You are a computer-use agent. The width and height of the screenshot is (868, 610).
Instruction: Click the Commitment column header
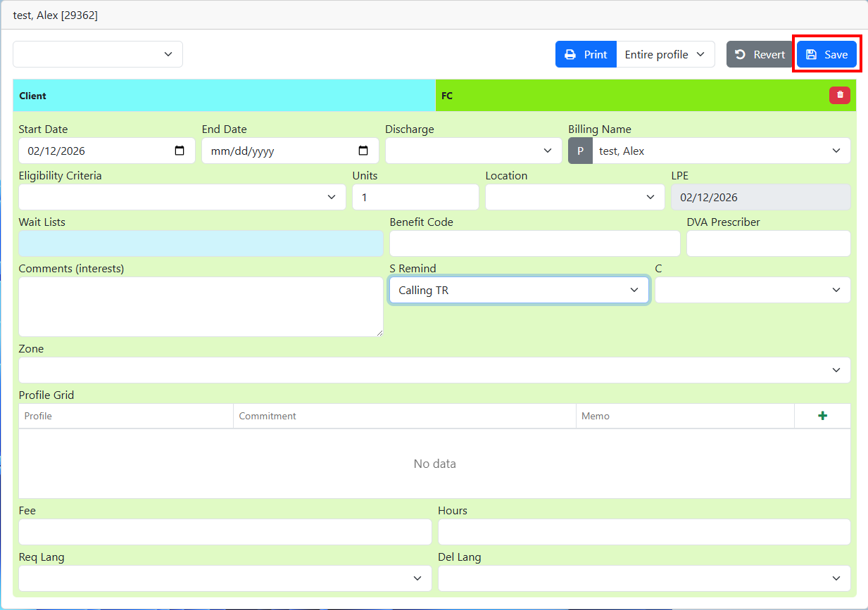[x=404, y=416]
